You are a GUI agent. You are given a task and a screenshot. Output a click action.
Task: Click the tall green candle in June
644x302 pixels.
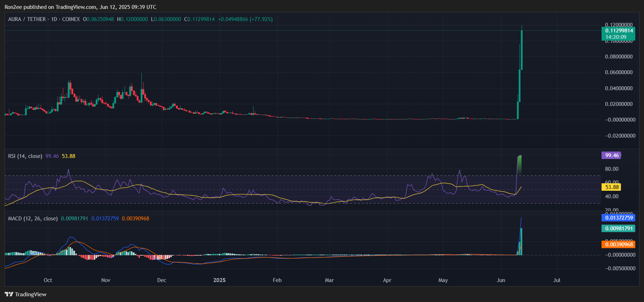click(x=522, y=50)
